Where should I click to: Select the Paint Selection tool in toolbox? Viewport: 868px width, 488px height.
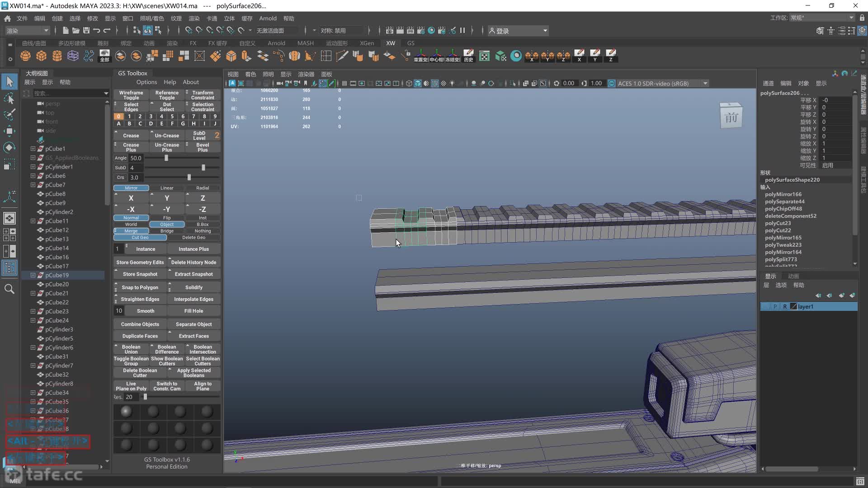point(9,114)
